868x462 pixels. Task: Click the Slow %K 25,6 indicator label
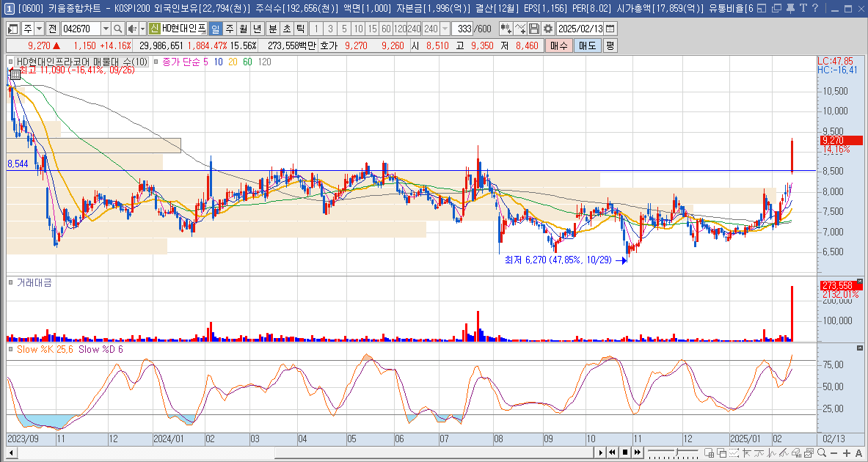point(44,349)
